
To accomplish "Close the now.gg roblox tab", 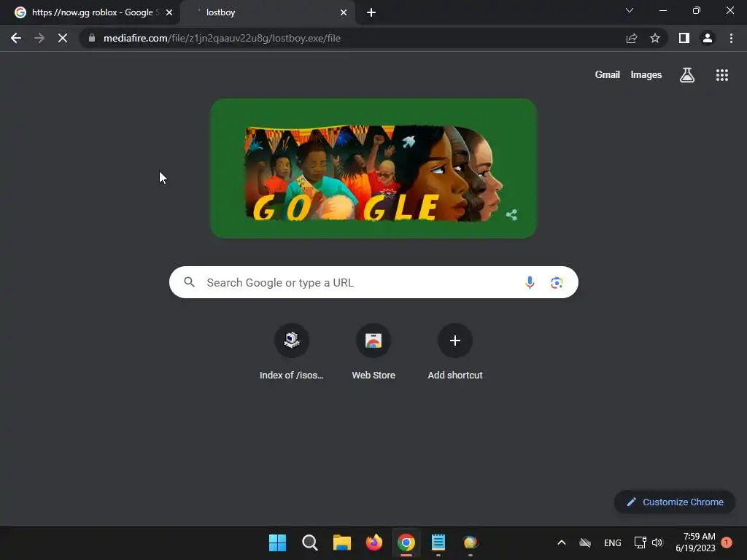I will (x=169, y=12).
